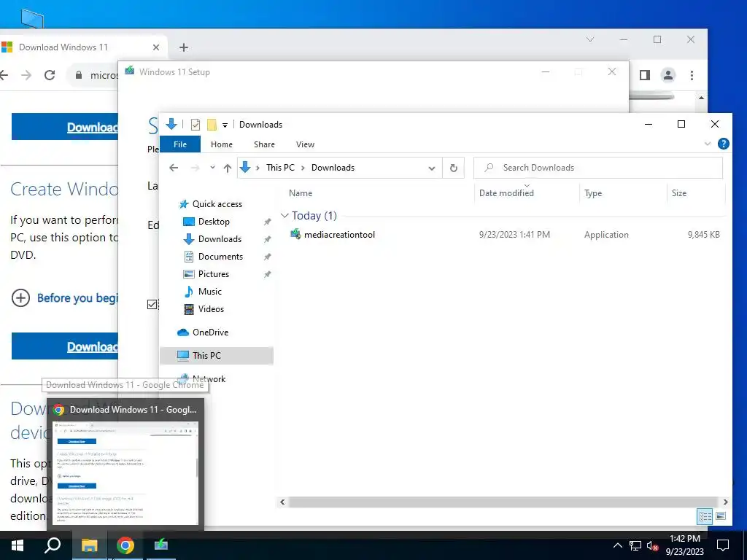Click File Explorer taskbar icon

coord(89,545)
